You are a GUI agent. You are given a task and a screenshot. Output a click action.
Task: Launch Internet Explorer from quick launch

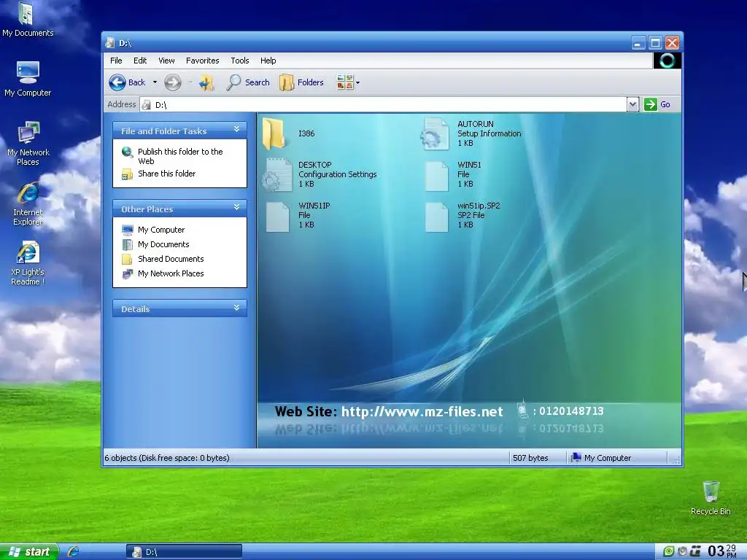click(x=74, y=551)
